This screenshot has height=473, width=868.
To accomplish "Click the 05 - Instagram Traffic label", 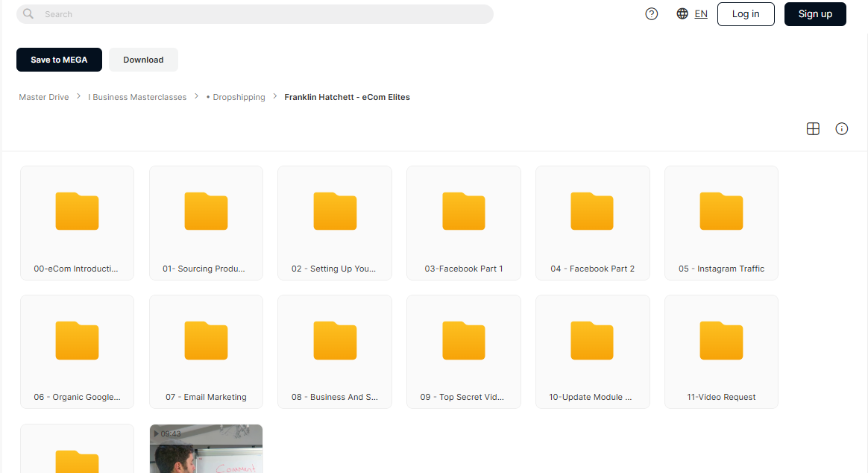I will click(721, 269).
